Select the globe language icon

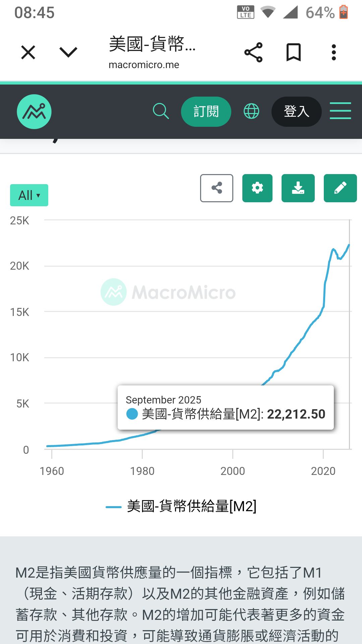tap(251, 111)
